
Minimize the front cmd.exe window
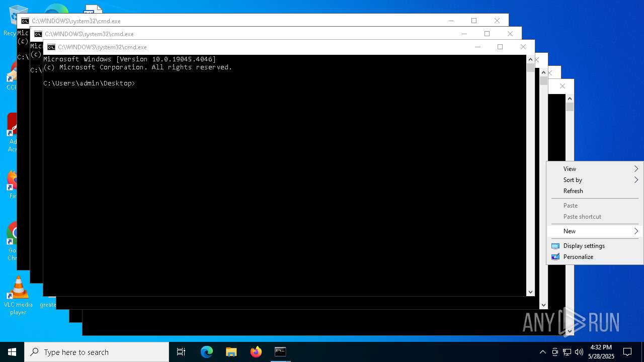pyautogui.click(x=477, y=47)
